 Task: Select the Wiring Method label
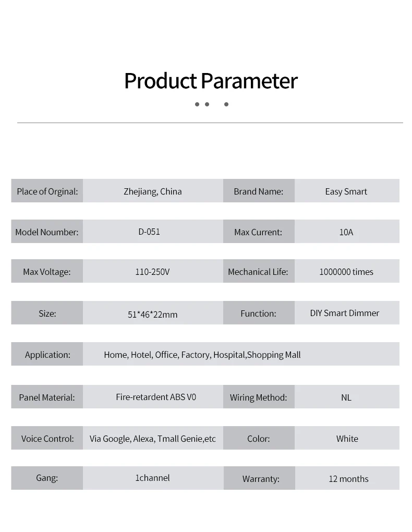(x=258, y=397)
